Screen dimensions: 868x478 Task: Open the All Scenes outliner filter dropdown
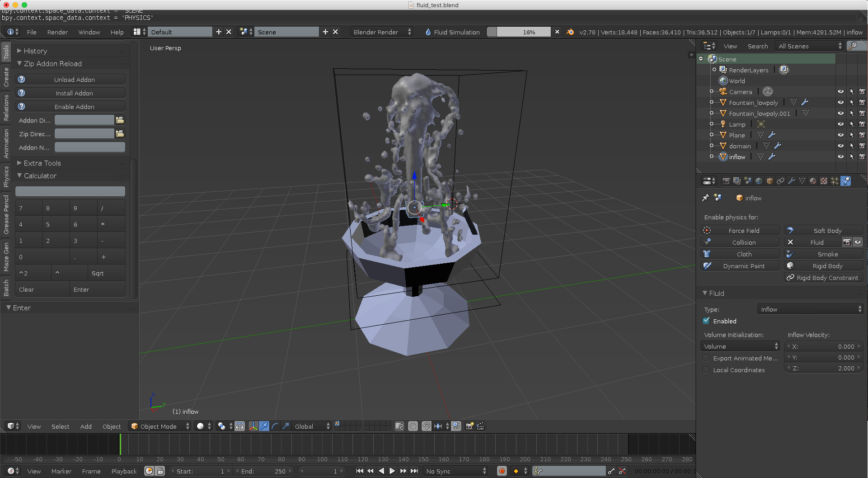(809, 46)
